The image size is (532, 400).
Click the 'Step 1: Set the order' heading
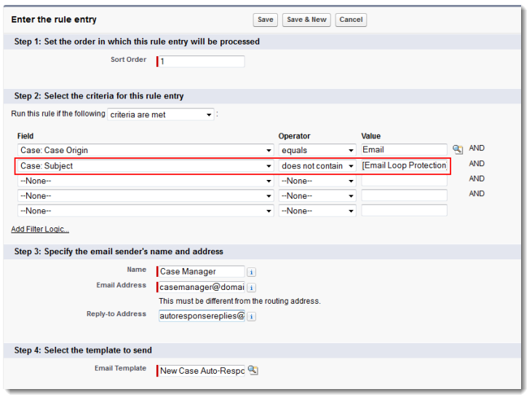[137, 42]
